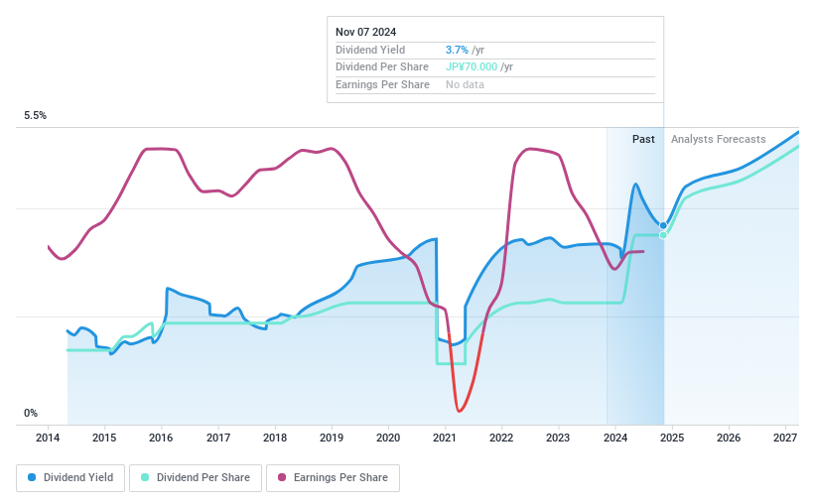The width and height of the screenshot is (815, 504).
Task: Click the 5.5% y-axis label
Action: 35,115
